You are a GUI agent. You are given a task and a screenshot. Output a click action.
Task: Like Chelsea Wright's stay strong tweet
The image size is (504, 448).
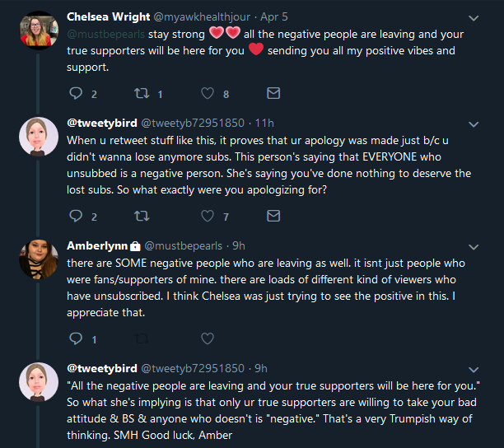tap(208, 93)
